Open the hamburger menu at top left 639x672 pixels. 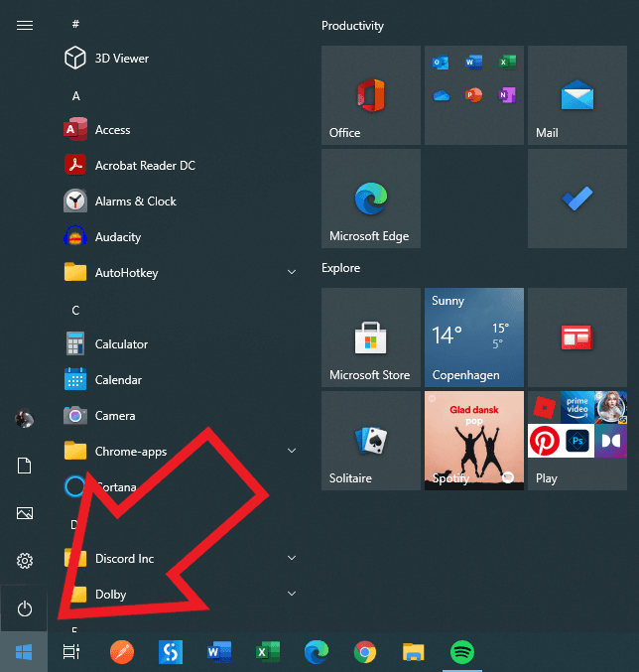[25, 26]
